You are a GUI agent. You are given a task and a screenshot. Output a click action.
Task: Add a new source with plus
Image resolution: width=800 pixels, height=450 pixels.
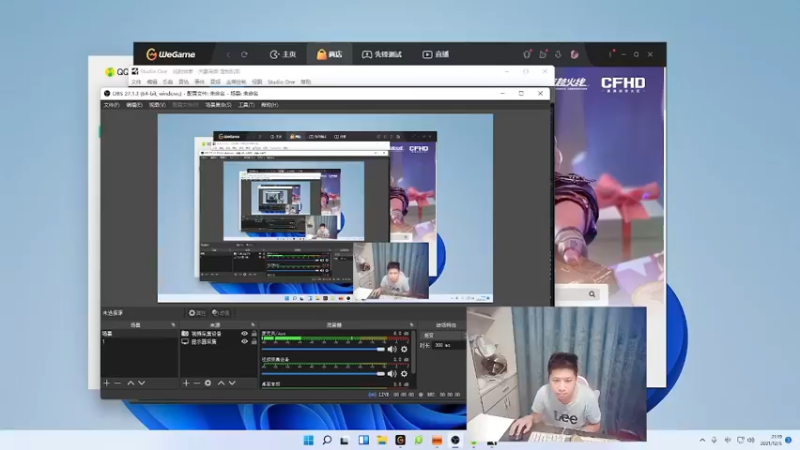[186, 383]
